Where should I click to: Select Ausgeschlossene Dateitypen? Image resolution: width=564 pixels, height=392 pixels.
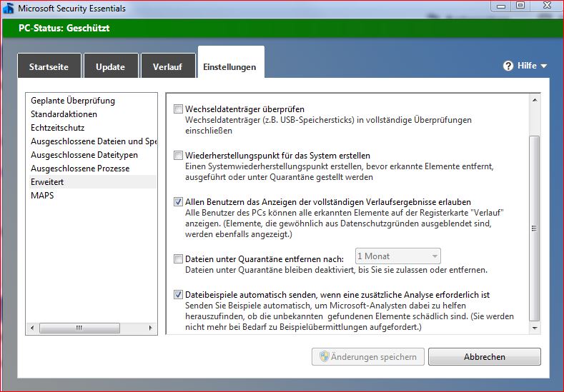point(91,155)
